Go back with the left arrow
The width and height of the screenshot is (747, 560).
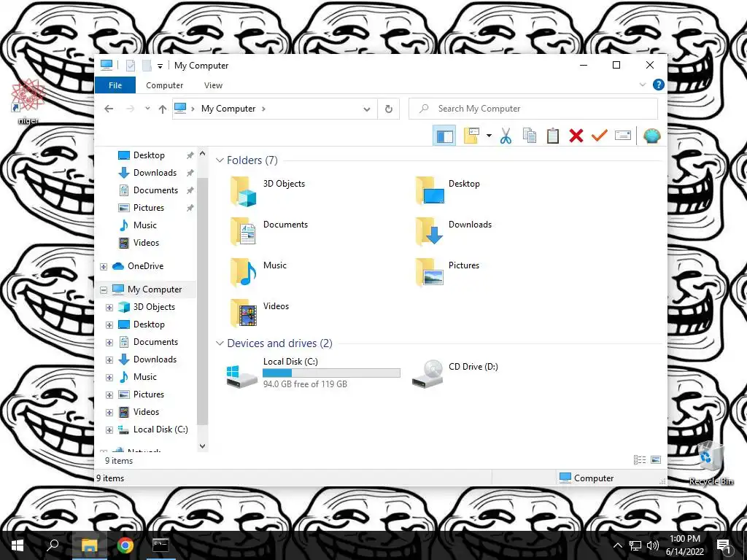pos(109,109)
